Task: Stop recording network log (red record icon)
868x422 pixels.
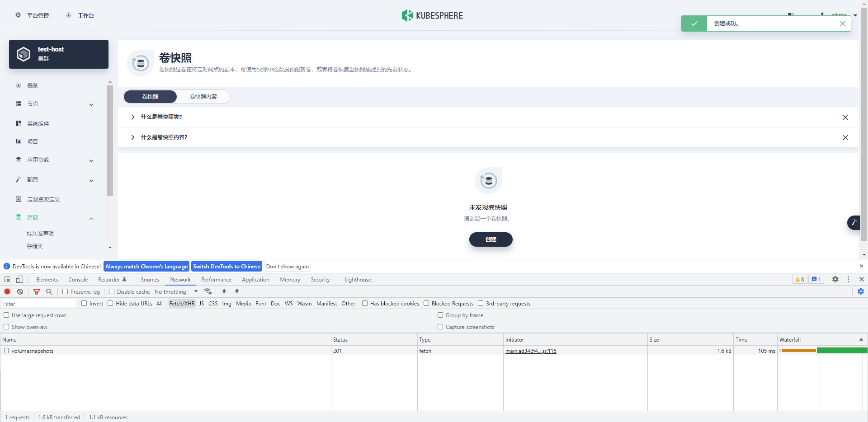Action: [7, 291]
